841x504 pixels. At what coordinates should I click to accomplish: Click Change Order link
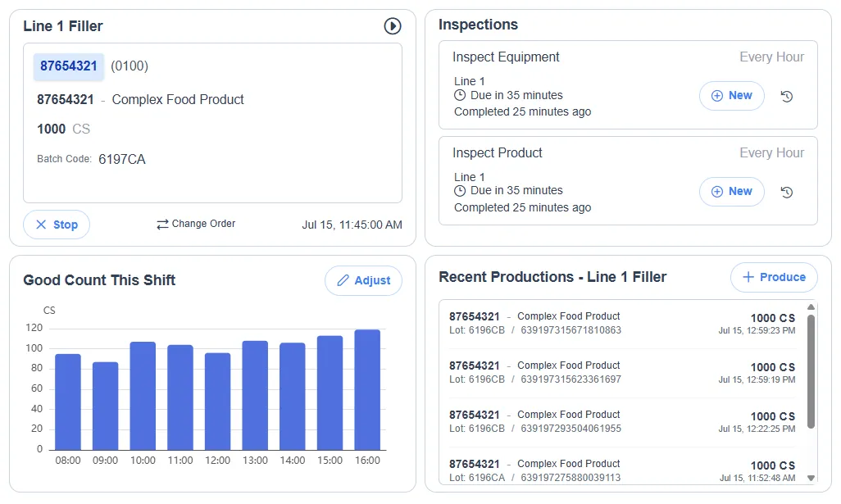coord(196,224)
